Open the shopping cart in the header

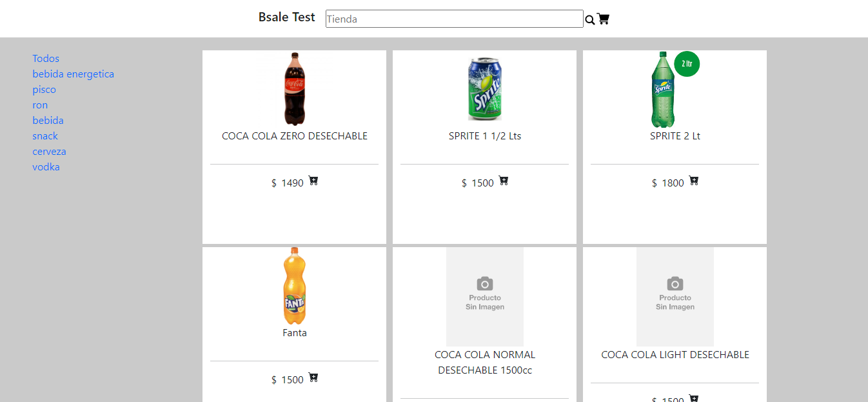click(602, 19)
